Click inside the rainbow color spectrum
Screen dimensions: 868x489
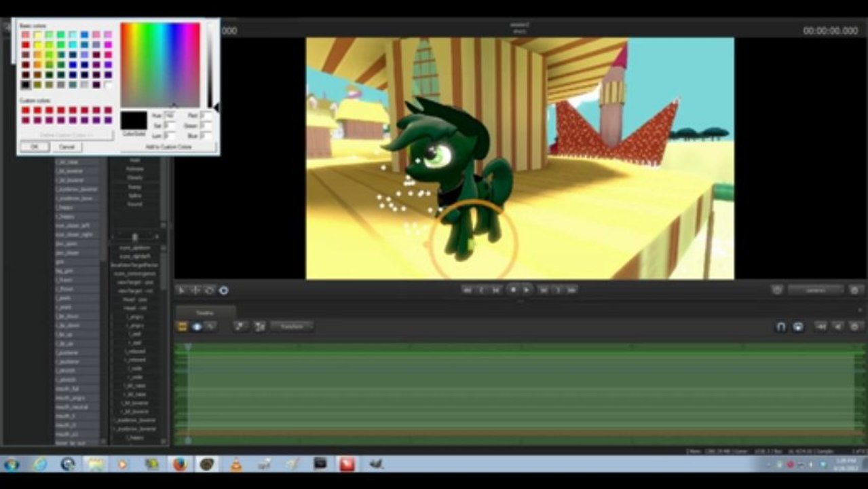click(160, 65)
